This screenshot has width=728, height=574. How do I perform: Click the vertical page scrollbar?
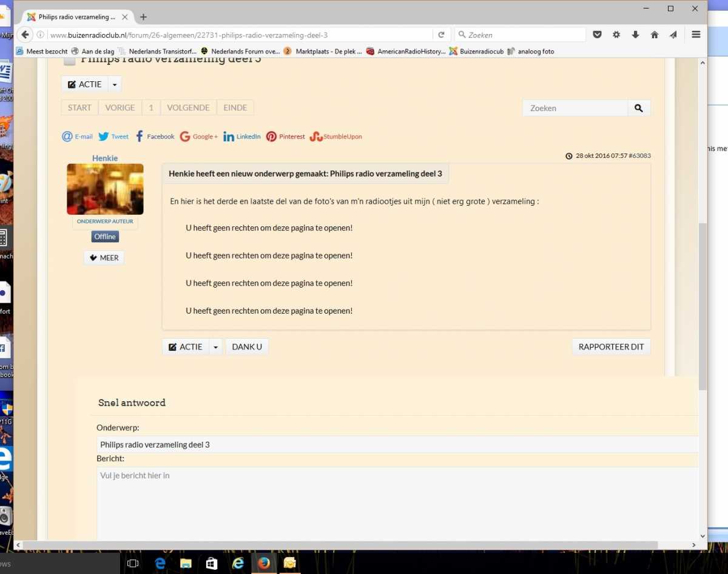(x=703, y=303)
